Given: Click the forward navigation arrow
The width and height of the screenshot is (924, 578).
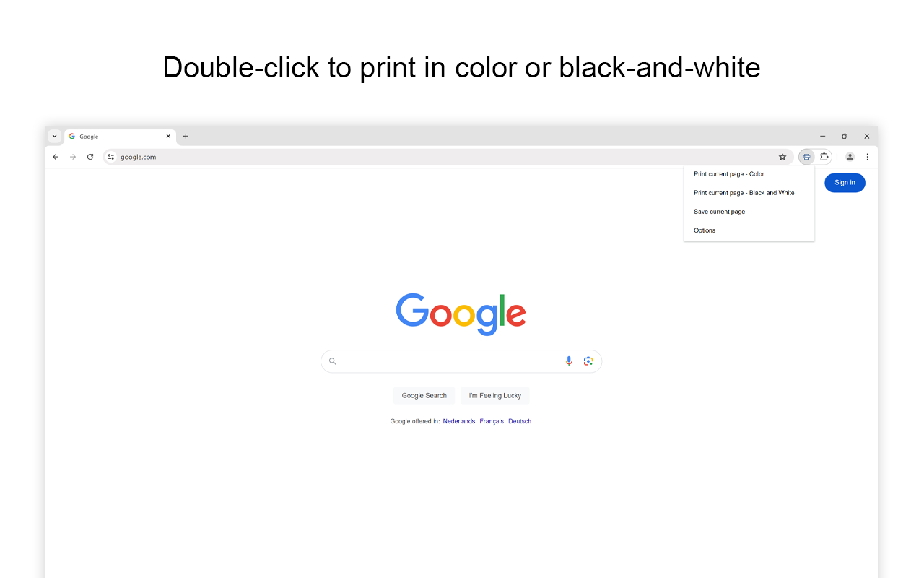Looking at the screenshot, I should click(x=73, y=157).
